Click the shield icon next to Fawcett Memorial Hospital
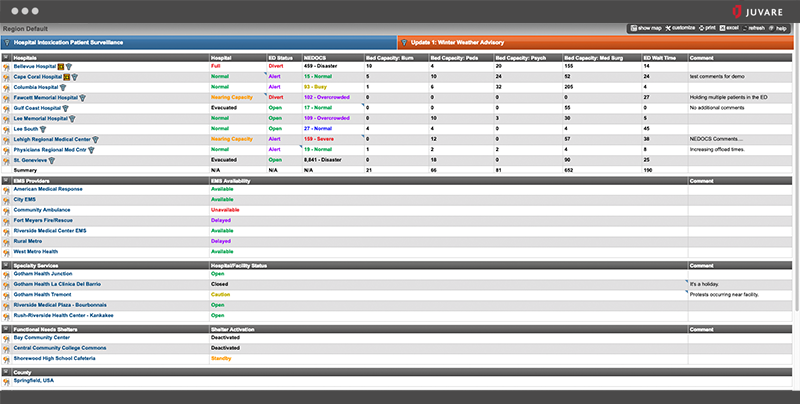800x404 pixels. pos(83,98)
